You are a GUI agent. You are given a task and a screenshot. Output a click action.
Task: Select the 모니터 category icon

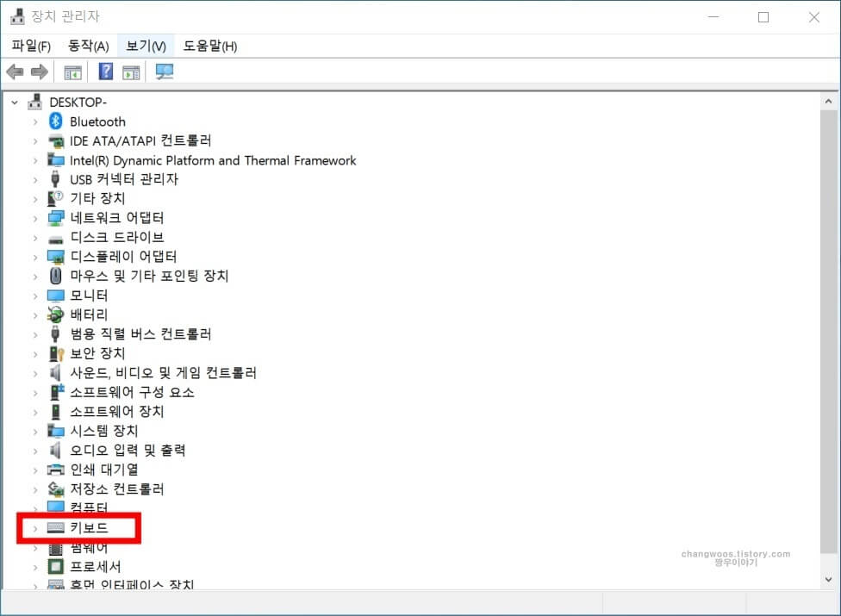(x=54, y=295)
